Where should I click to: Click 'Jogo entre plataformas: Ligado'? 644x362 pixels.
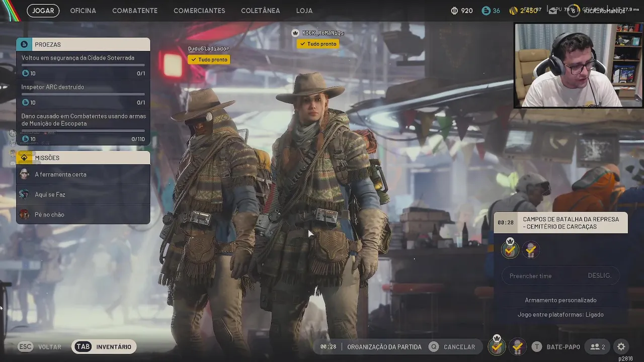pyautogui.click(x=560, y=315)
